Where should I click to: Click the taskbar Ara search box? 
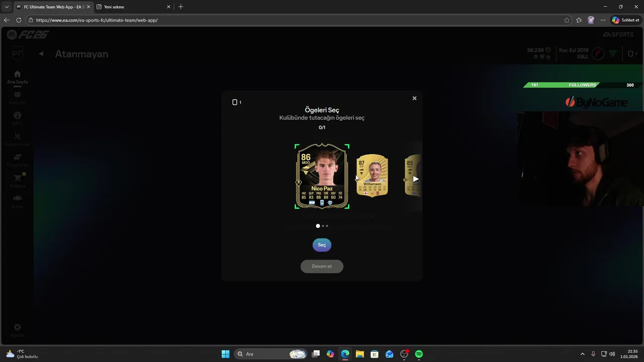tap(271, 354)
